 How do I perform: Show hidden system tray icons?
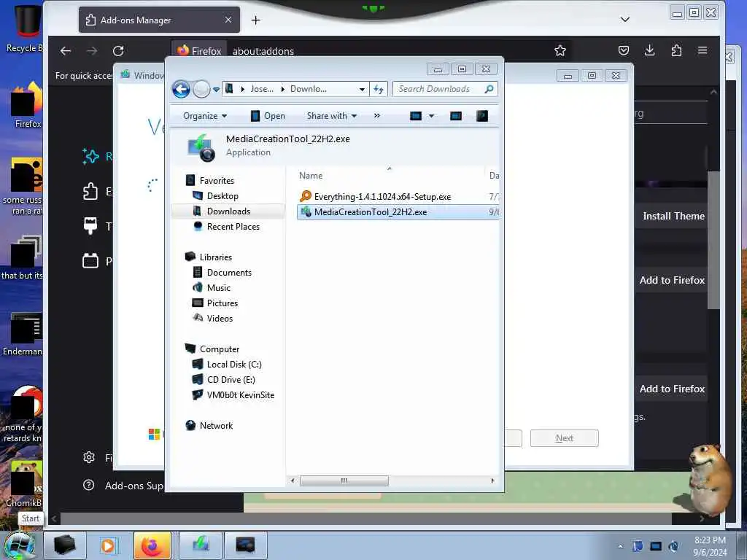pyautogui.click(x=620, y=546)
